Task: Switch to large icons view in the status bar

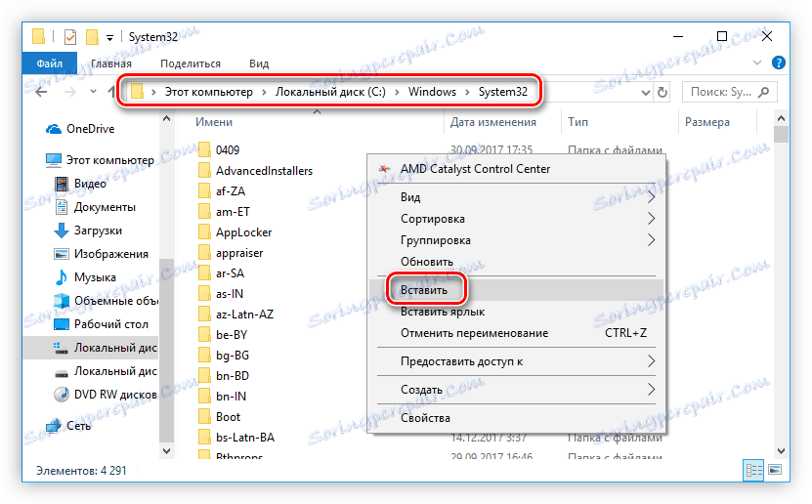Action: click(775, 470)
